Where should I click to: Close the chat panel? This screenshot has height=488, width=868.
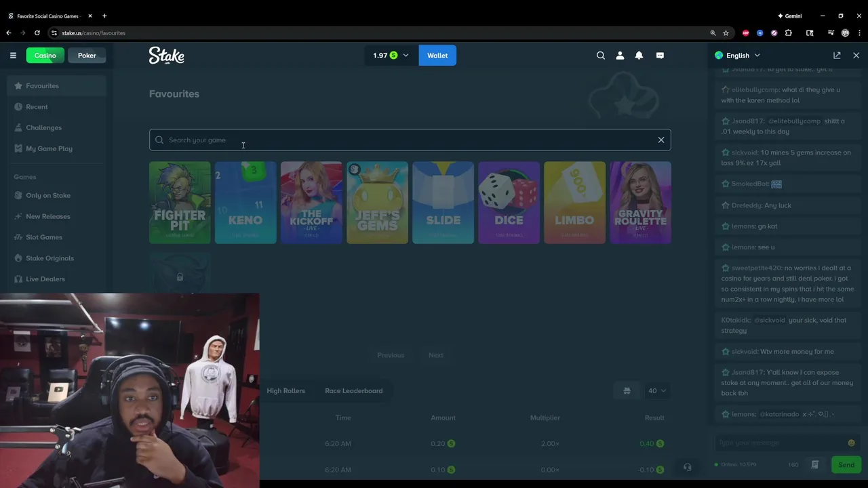tap(856, 56)
